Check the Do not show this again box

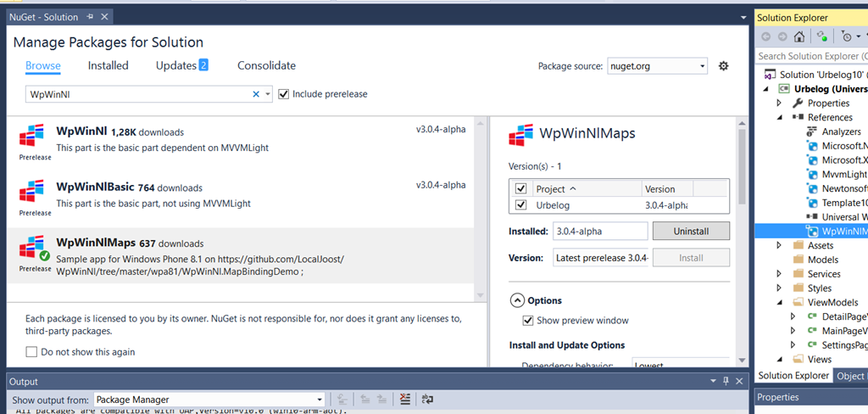(31, 352)
